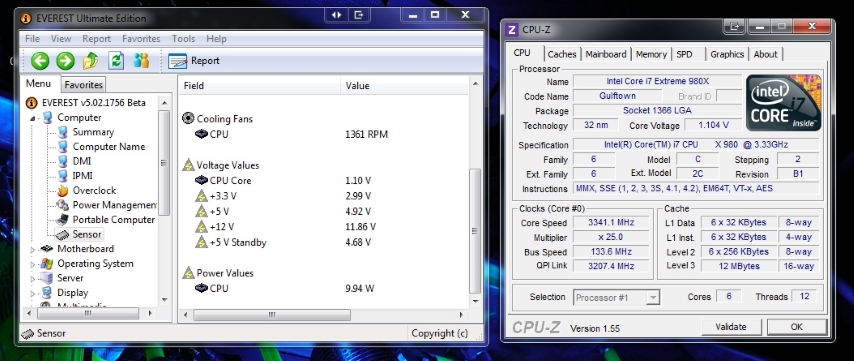Image resolution: width=854 pixels, height=361 pixels.
Task: Switch to the About tab in CPU-Z
Action: pyautogui.click(x=766, y=54)
